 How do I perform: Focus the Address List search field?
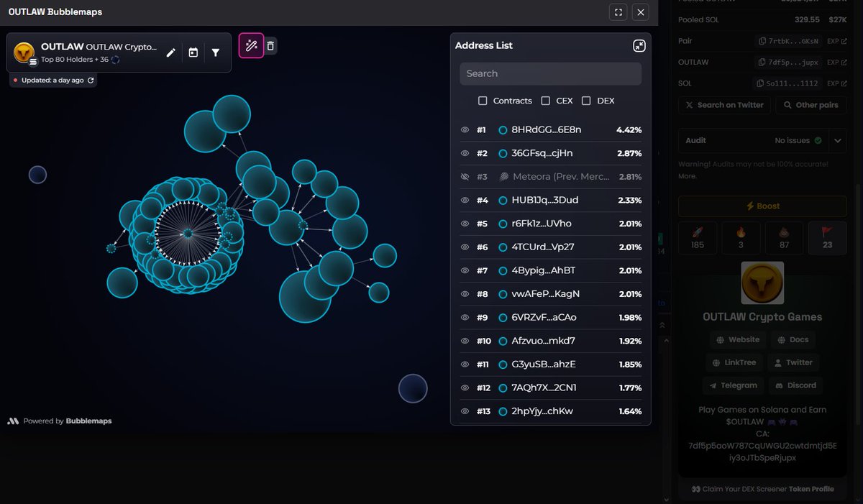[x=550, y=73]
